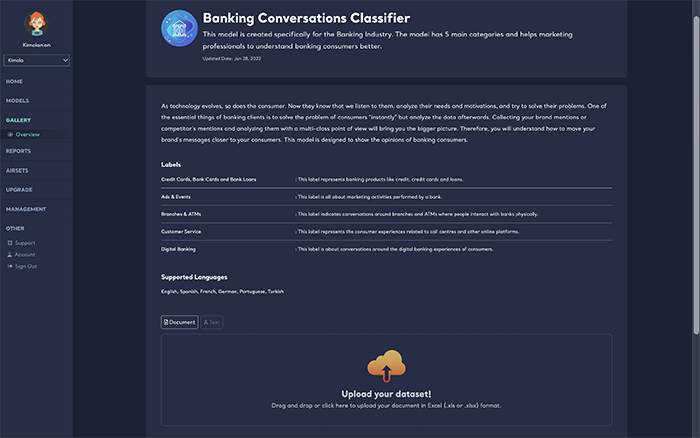Open the Management section

click(x=26, y=209)
